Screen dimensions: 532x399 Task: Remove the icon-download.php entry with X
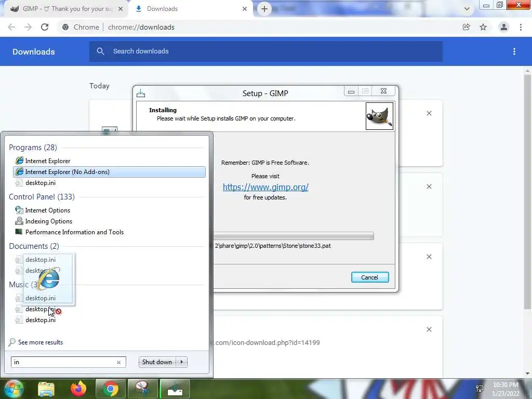[429, 329]
